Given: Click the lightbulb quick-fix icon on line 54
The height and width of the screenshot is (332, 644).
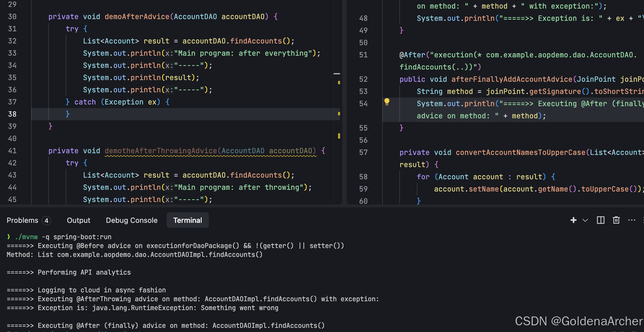Looking at the screenshot, I should coord(387,102).
